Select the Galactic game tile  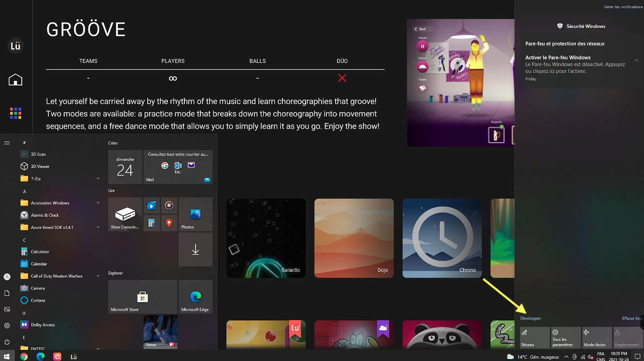266,238
